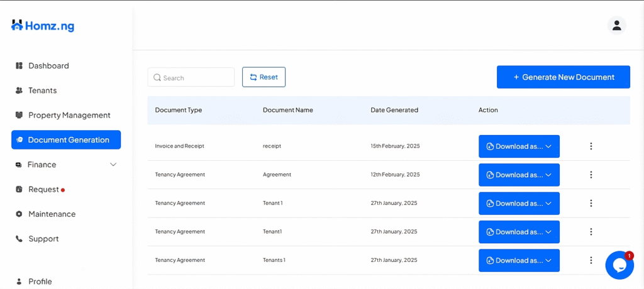Open the Support menu item

coord(43,239)
